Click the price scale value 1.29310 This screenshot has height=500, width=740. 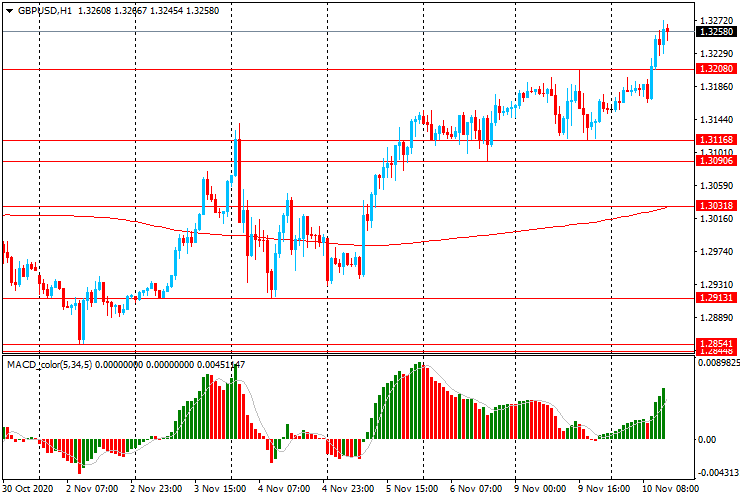pos(717,285)
